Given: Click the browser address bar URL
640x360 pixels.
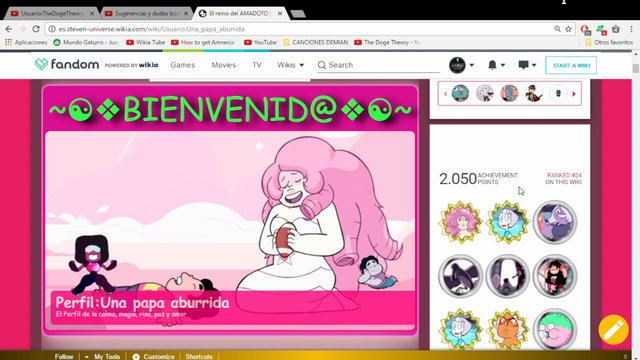Looking at the screenshot, I should (x=151, y=29).
